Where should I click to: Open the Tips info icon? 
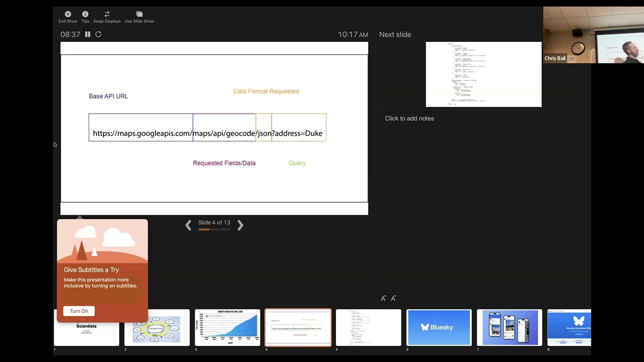[85, 14]
